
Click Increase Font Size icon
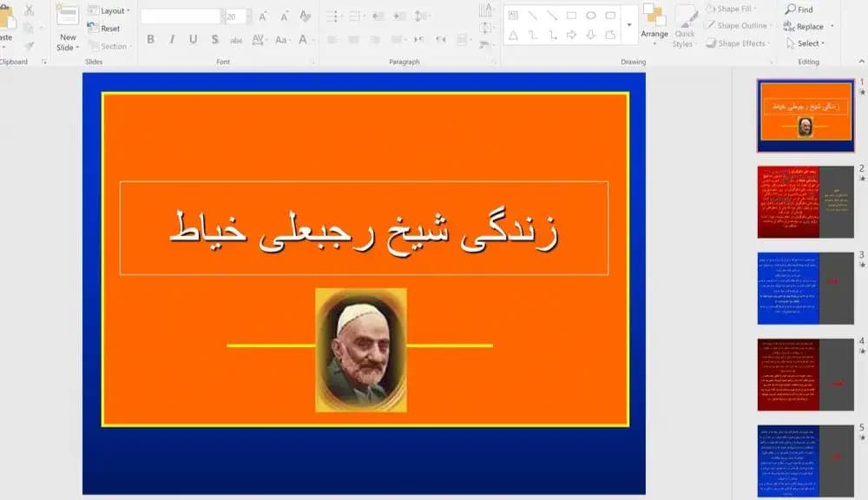coord(264,16)
